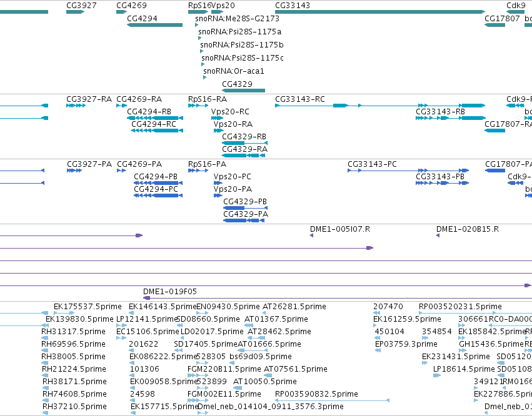Viewport: 532px width, 416px height.
Task: Select snoRNA:Or-aca1 feature label
Action: tap(234, 71)
